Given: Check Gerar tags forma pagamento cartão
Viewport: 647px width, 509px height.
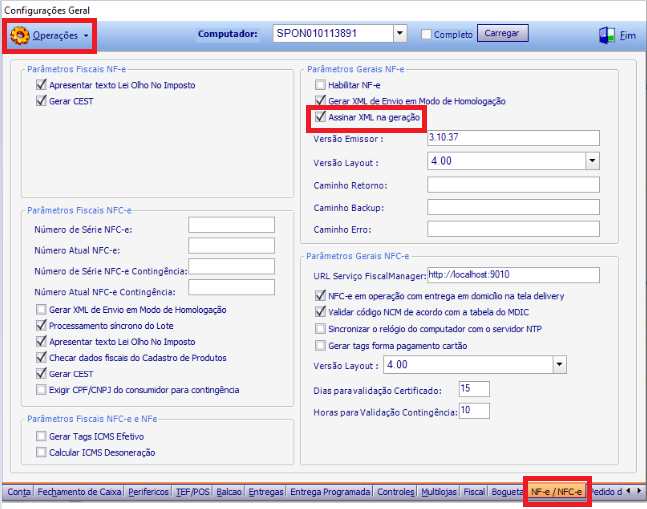Looking at the screenshot, I should [320, 346].
